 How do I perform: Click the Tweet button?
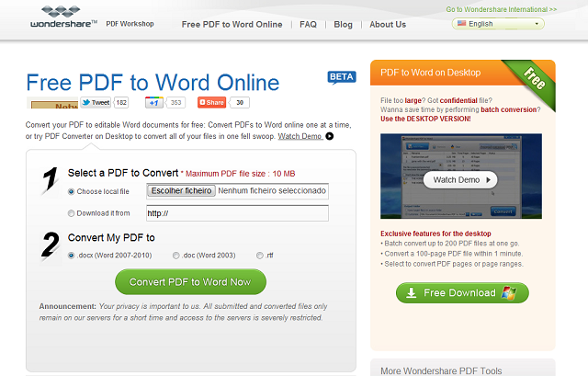[x=96, y=103]
